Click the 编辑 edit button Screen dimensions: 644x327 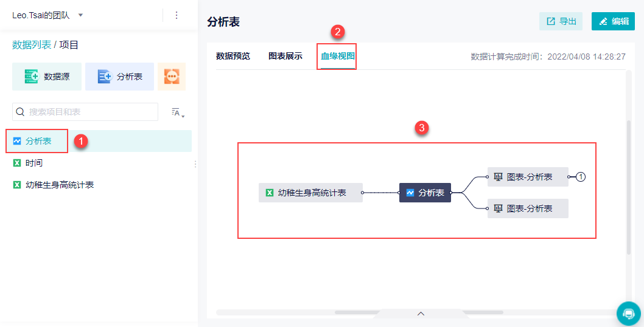(x=613, y=21)
